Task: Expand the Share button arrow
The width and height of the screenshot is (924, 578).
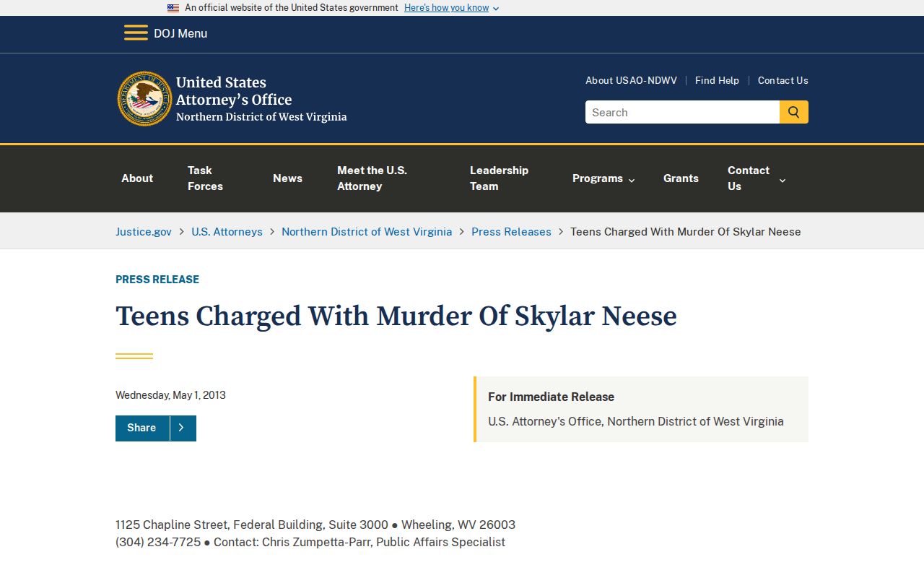Action: (182, 428)
